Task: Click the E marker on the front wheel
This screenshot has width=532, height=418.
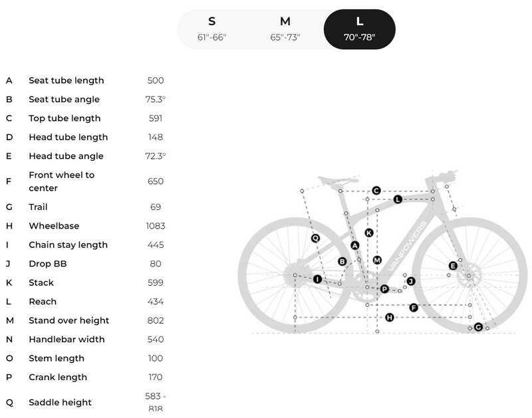Action: tap(453, 266)
